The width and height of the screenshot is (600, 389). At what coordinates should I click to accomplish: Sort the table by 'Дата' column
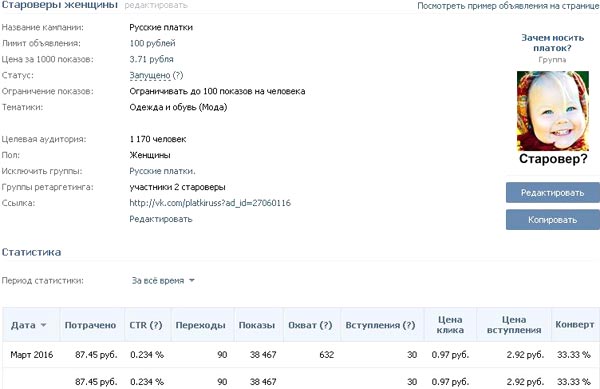click(29, 325)
